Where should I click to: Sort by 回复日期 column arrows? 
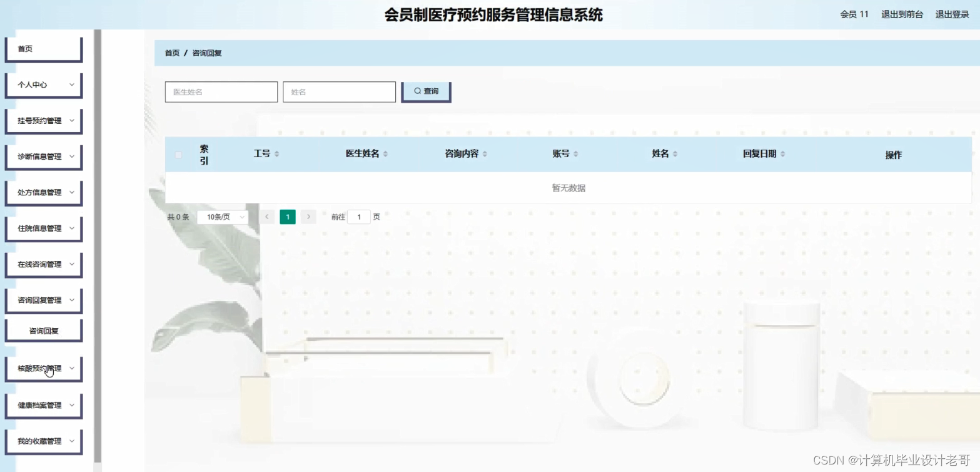point(782,154)
